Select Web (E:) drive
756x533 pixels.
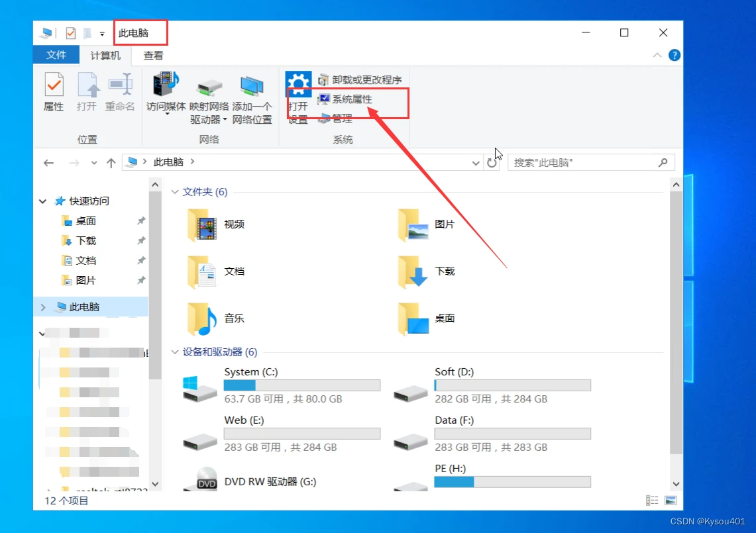coord(282,433)
